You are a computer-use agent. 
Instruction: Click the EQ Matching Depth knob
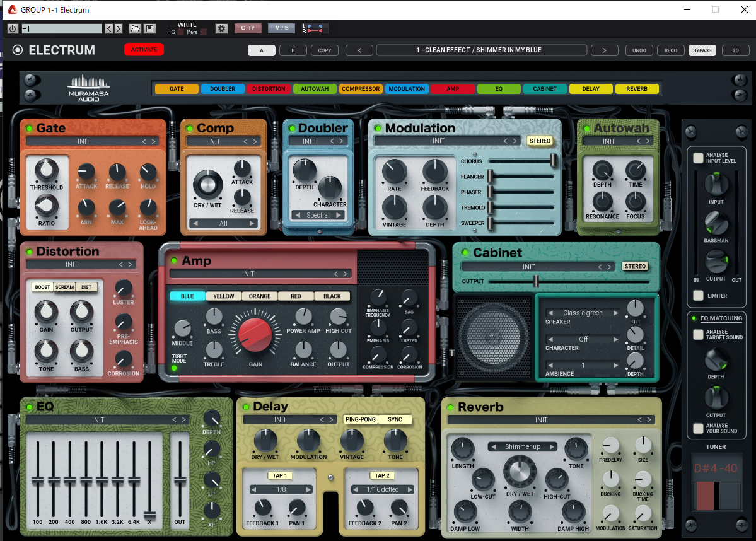716,360
